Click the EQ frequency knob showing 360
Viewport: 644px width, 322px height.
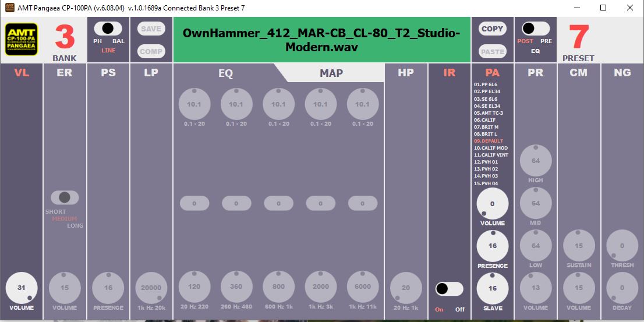click(236, 286)
